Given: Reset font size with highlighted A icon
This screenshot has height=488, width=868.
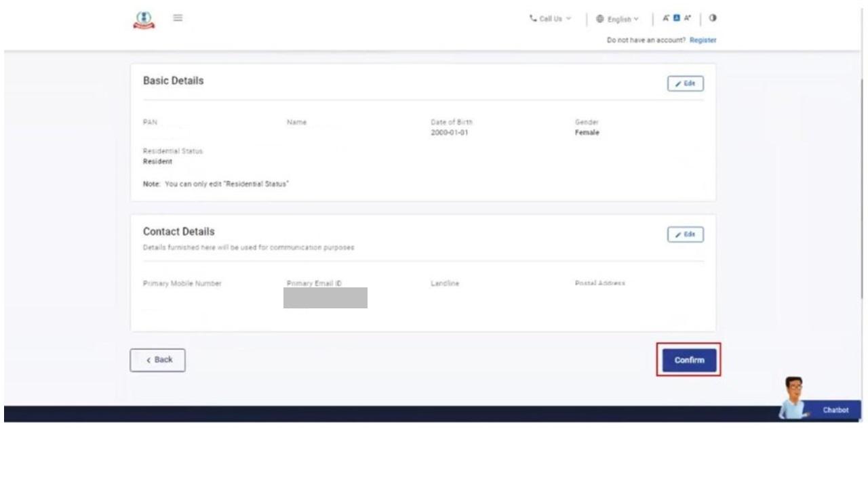Looking at the screenshot, I should [x=676, y=18].
